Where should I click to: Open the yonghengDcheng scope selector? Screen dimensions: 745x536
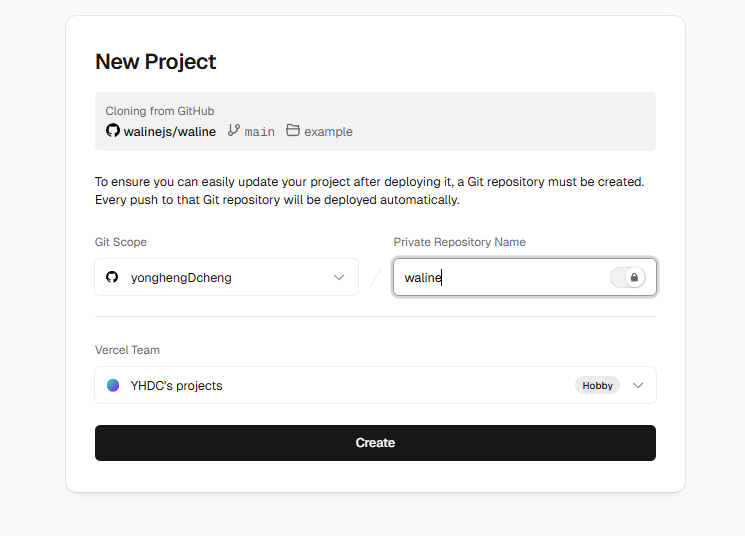coord(226,277)
